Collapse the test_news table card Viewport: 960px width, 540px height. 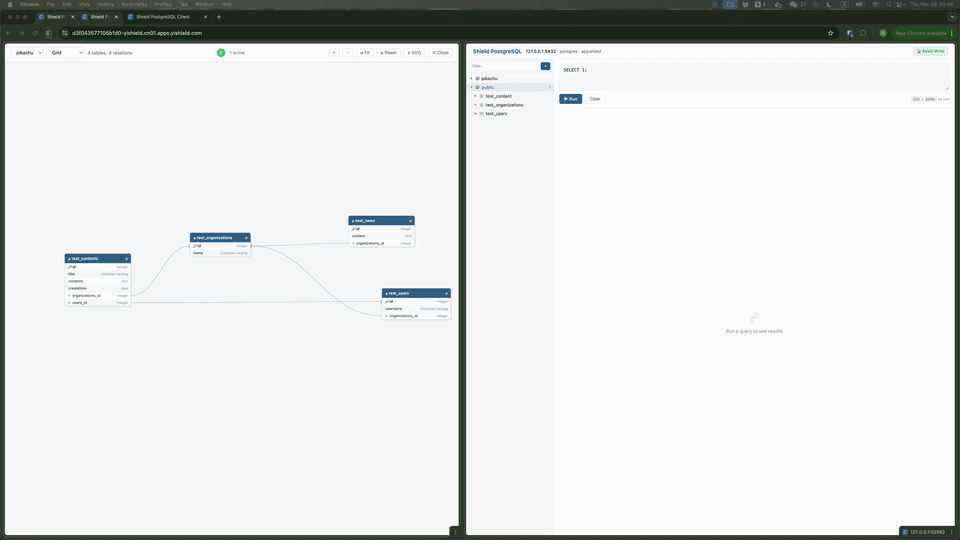[x=353, y=220]
